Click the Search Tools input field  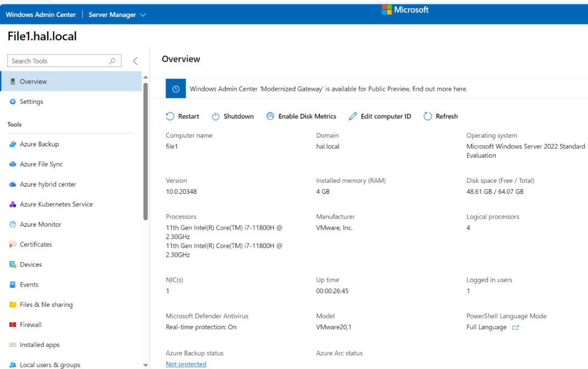[x=58, y=61]
